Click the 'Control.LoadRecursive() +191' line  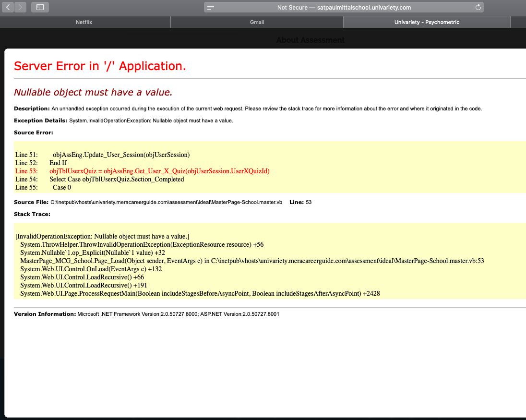84,286
